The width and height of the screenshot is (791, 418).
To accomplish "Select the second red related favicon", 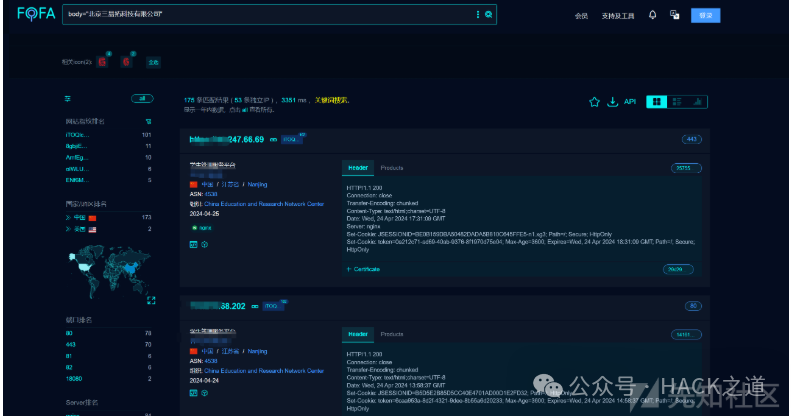I will 126,62.
